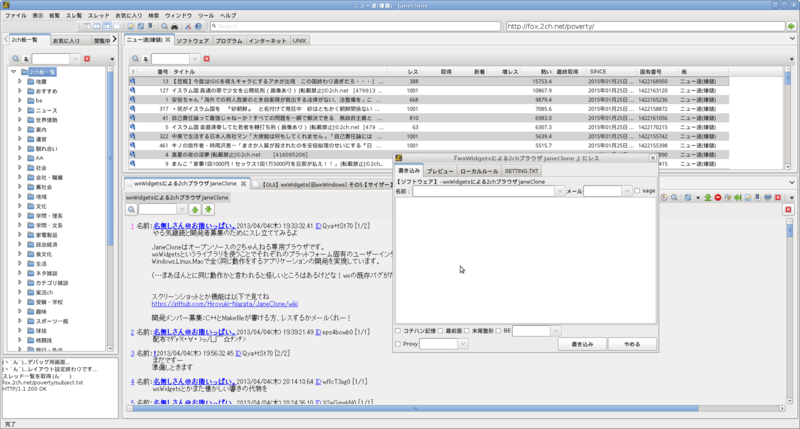The width and height of the screenshot is (800, 429).
Task: Switch to the ソフトウェア board tab
Action: pos(192,40)
